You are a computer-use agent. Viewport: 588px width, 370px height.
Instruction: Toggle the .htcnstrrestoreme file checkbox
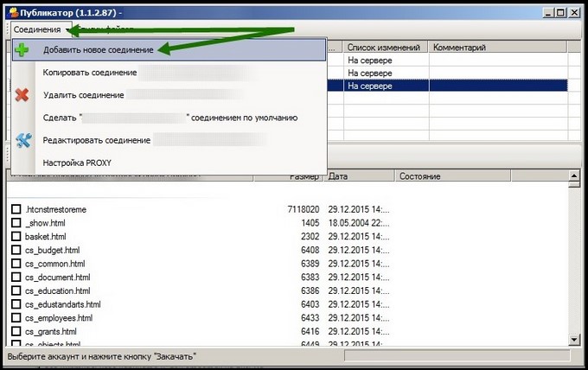16,209
